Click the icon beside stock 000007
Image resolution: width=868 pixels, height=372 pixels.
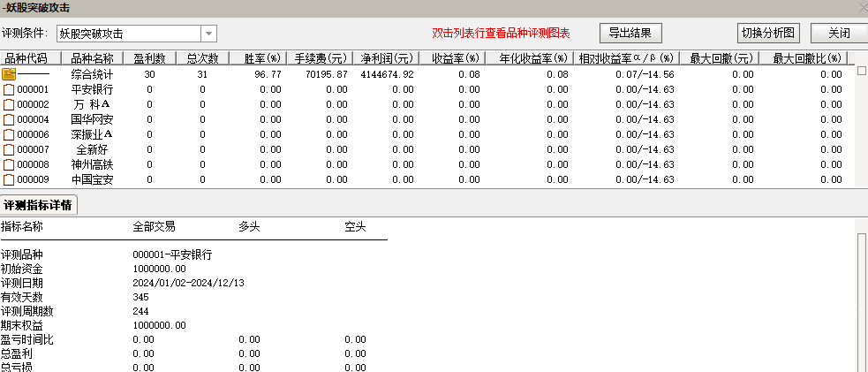pos(9,149)
